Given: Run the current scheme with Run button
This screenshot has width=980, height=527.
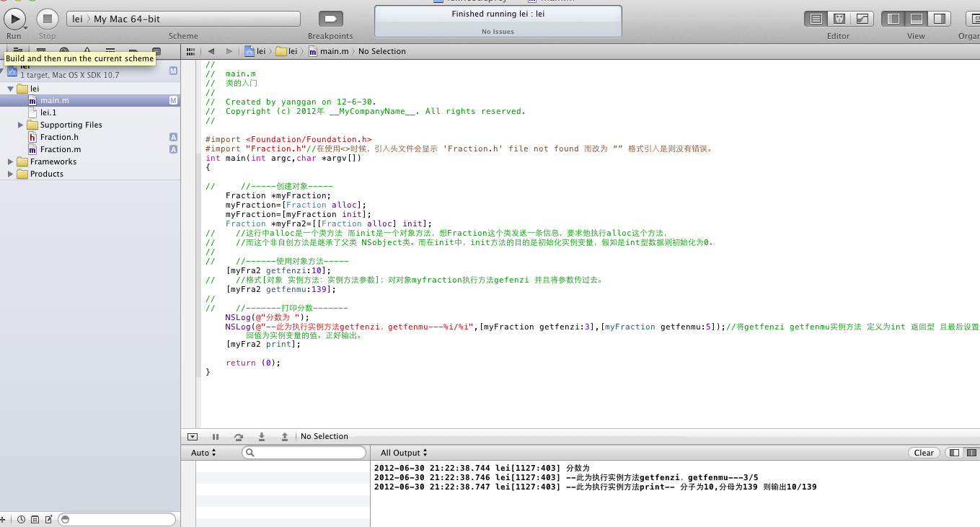Looking at the screenshot, I should (x=14, y=19).
